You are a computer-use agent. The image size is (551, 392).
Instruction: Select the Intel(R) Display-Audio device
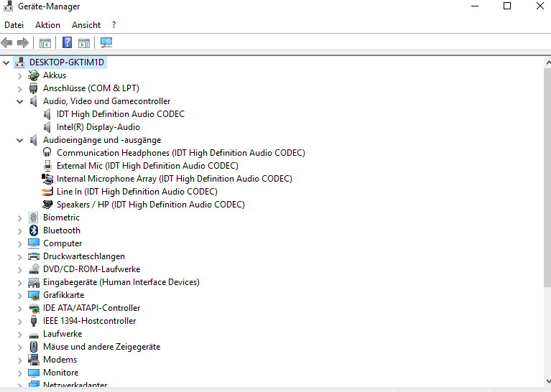(x=98, y=127)
